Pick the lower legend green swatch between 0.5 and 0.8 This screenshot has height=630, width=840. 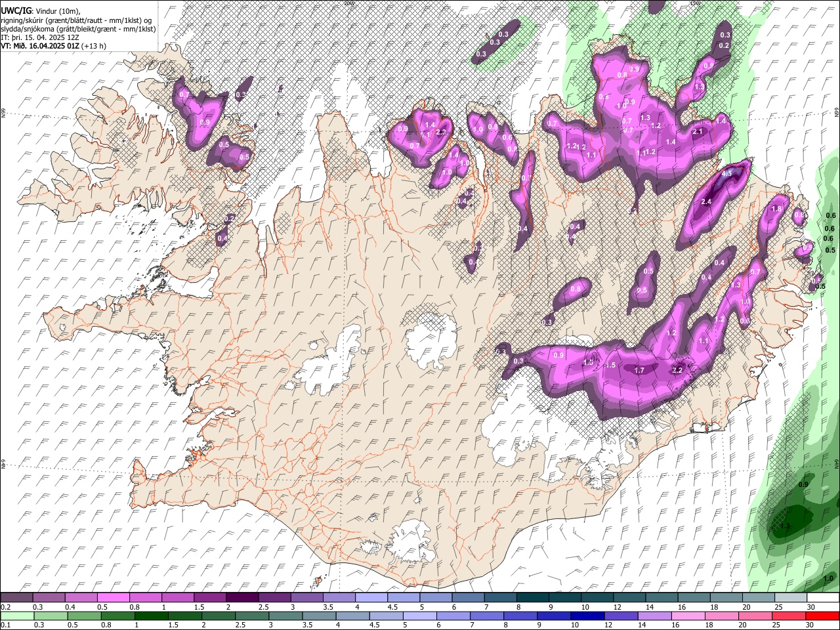tap(84, 616)
